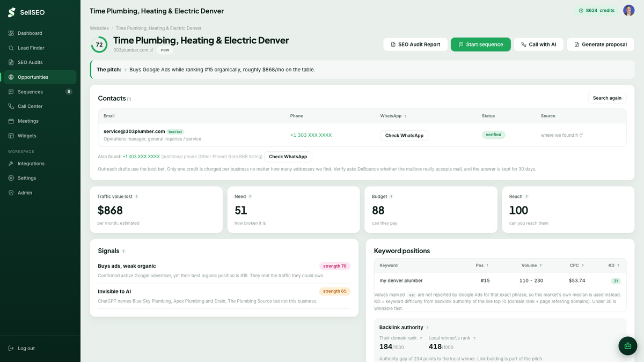The width and height of the screenshot is (644, 362).
Task: Click help icon next to Volume column
Action: pyautogui.click(x=540, y=265)
